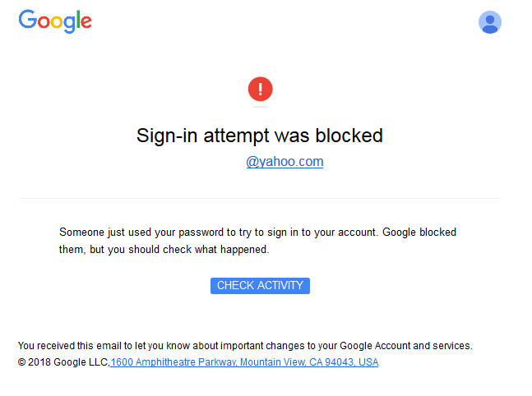Open the profile avatar icon
This screenshot has width=532, height=396.
[489, 22]
